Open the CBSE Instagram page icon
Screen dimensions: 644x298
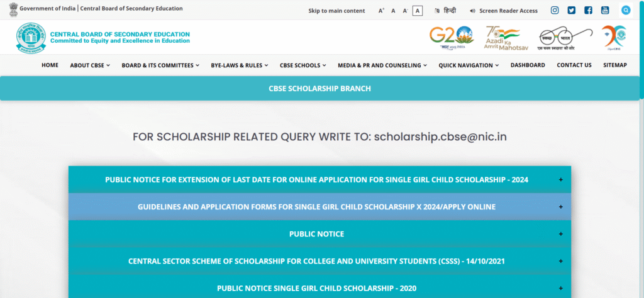click(x=555, y=10)
